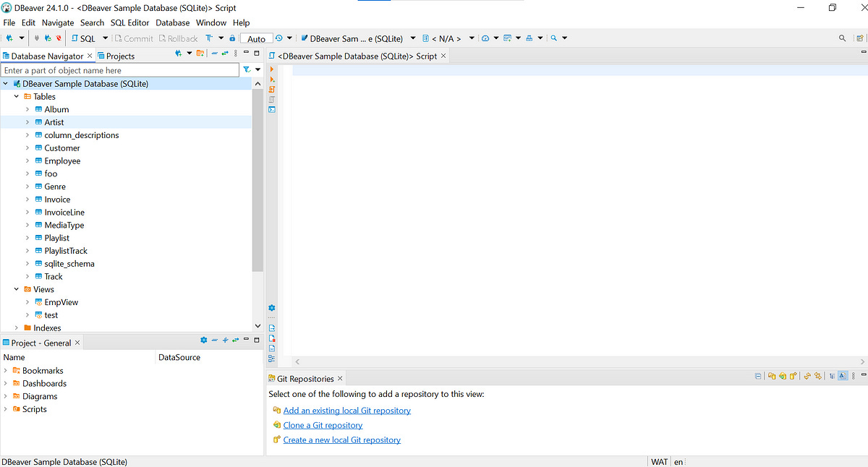Toggle the highlighted layout button in Git Repositories toolbar
Image resolution: width=868 pixels, height=467 pixels.
pyautogui.click(x=843, y=376)
